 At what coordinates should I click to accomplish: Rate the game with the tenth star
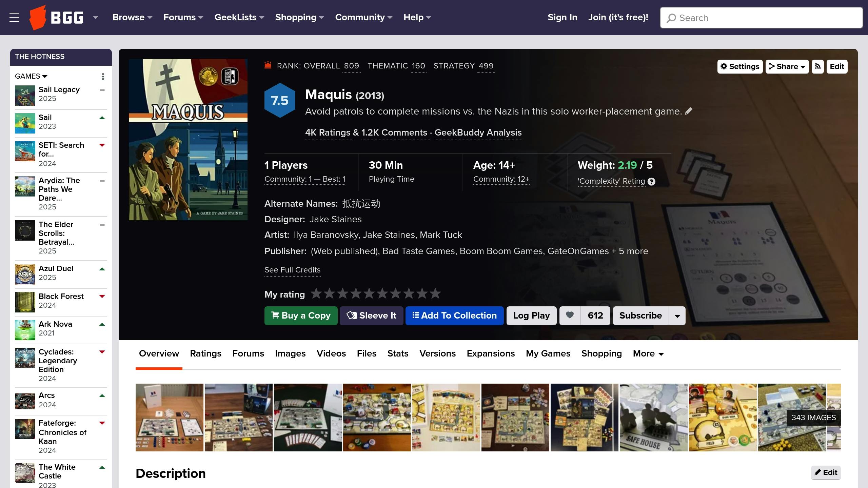coord(435,293)
